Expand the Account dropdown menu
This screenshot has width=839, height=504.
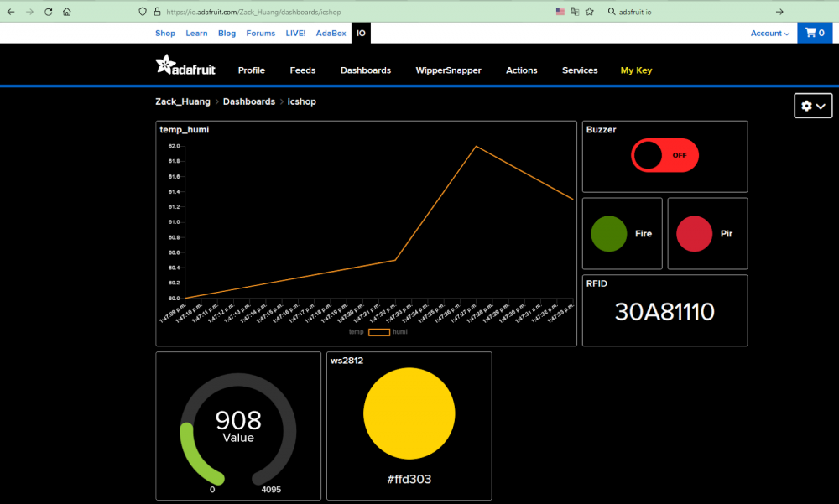point(769,34)
